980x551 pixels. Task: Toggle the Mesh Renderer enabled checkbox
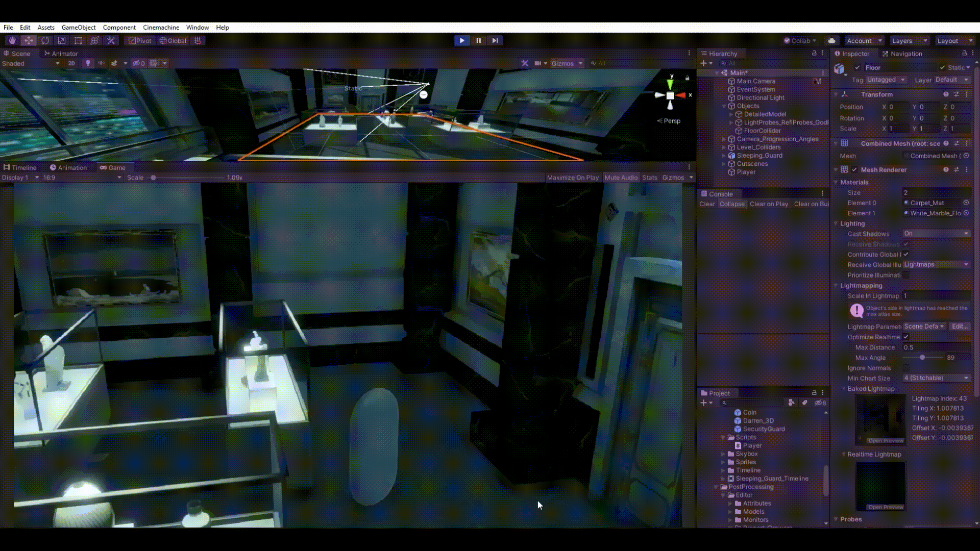pyautogui.click(x=854, y=170)
